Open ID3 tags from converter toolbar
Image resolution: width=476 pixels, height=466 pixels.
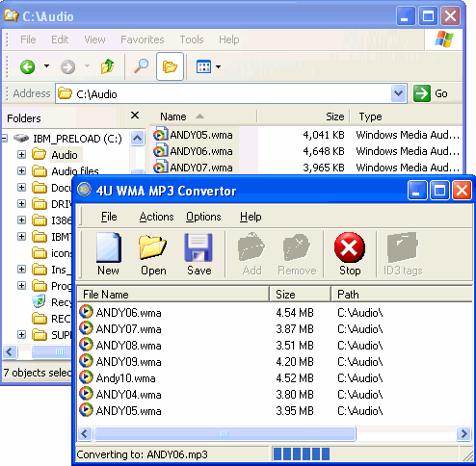(x=403, y=253)
